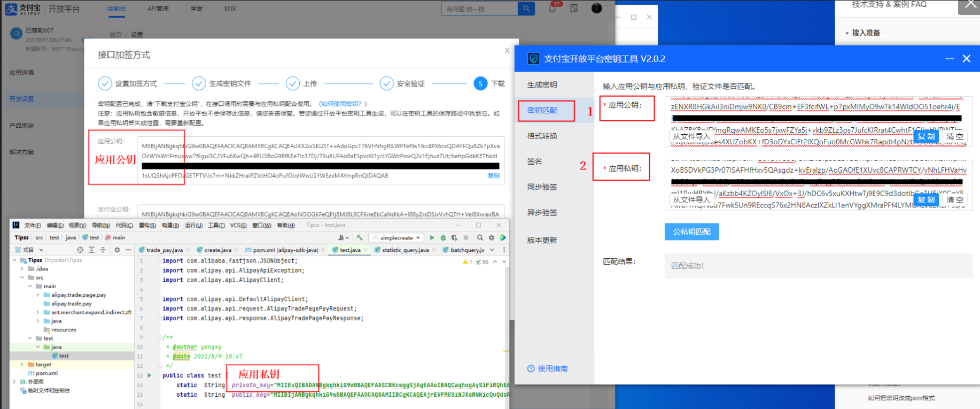Click 复制 button in 应用私钥 field
This screenshot has height=409, width=980.
[927, 200]
